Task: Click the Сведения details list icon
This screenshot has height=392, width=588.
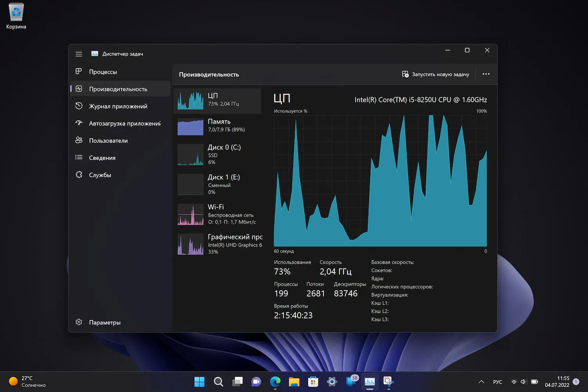Action: click(79, 158)
